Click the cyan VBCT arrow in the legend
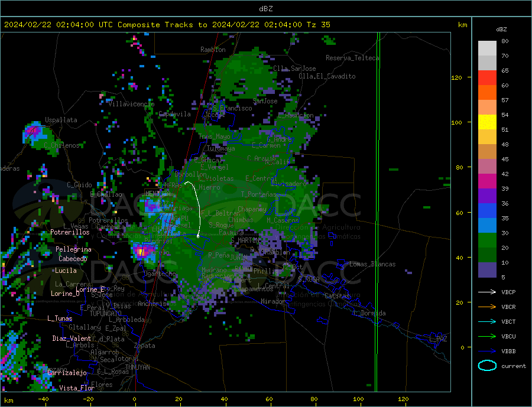The height and width of the screenshot is (407, 532). 487,321
